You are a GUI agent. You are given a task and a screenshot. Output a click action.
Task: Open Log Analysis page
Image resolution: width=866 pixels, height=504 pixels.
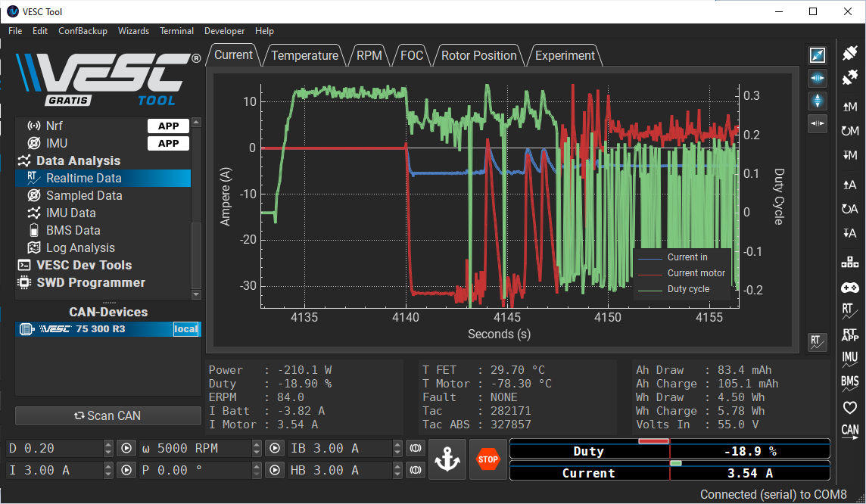(x=103, y=248)
